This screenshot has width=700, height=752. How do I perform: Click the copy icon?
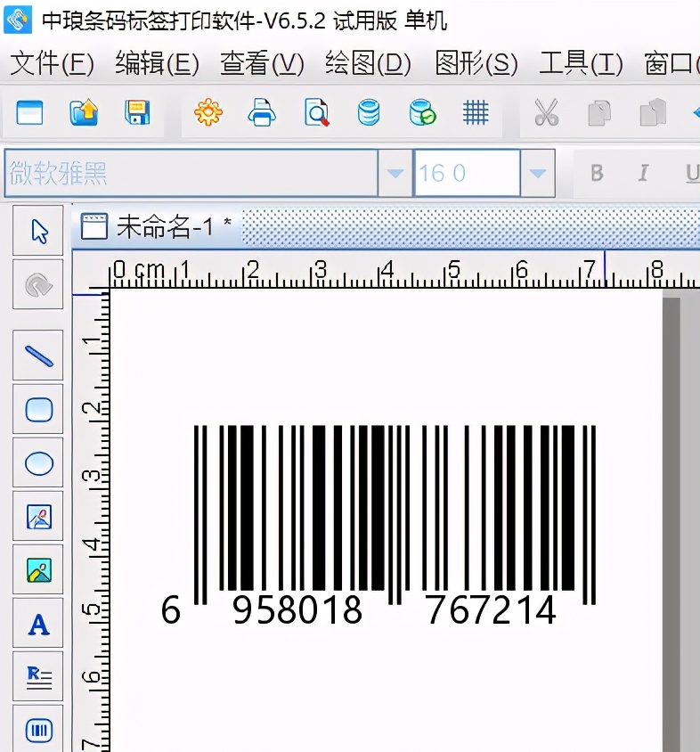click(599, 113)
